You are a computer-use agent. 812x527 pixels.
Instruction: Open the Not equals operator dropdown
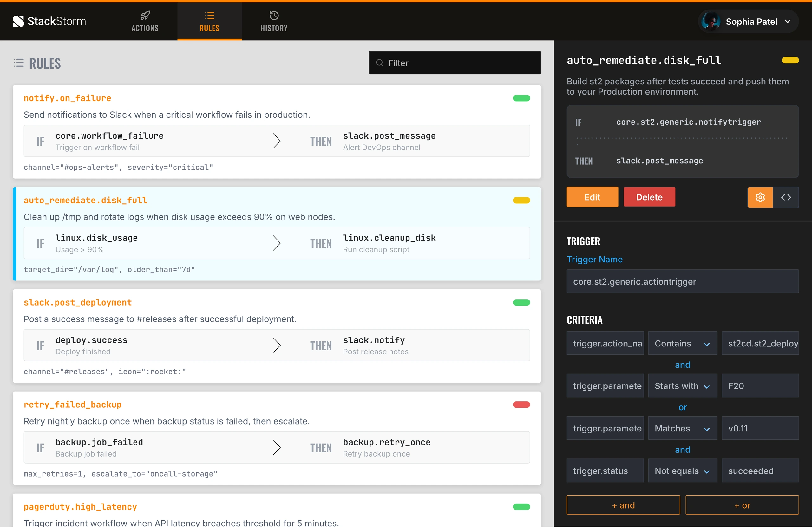tap(682, 471)
